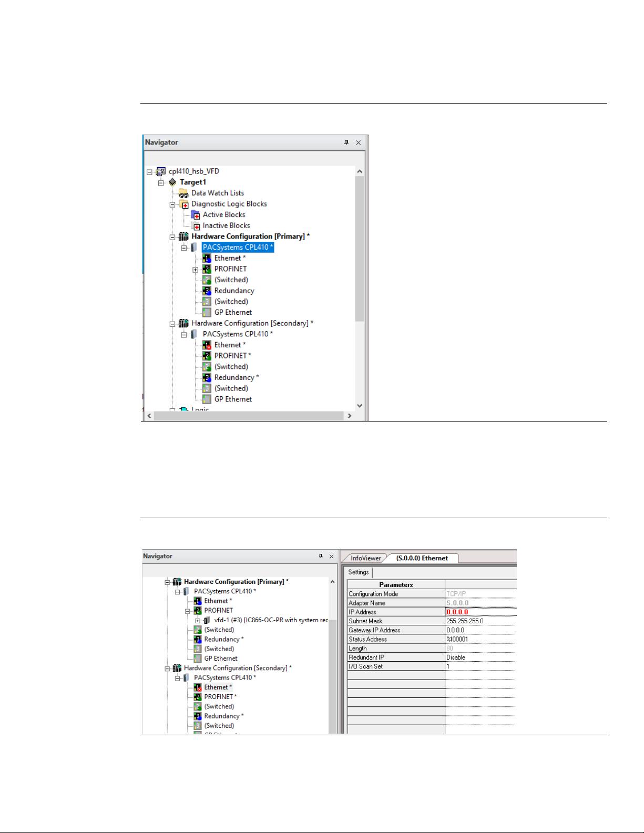Click the top Navigator scroll up arrow
The width and height of the screenshot is (644, 833).
click(x=360, y=171)
